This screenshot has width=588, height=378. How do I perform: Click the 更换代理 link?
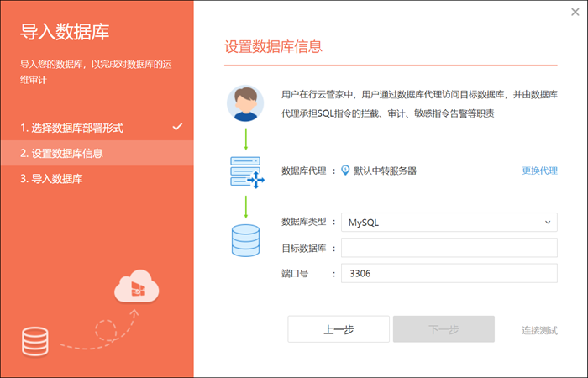[539, 171]
